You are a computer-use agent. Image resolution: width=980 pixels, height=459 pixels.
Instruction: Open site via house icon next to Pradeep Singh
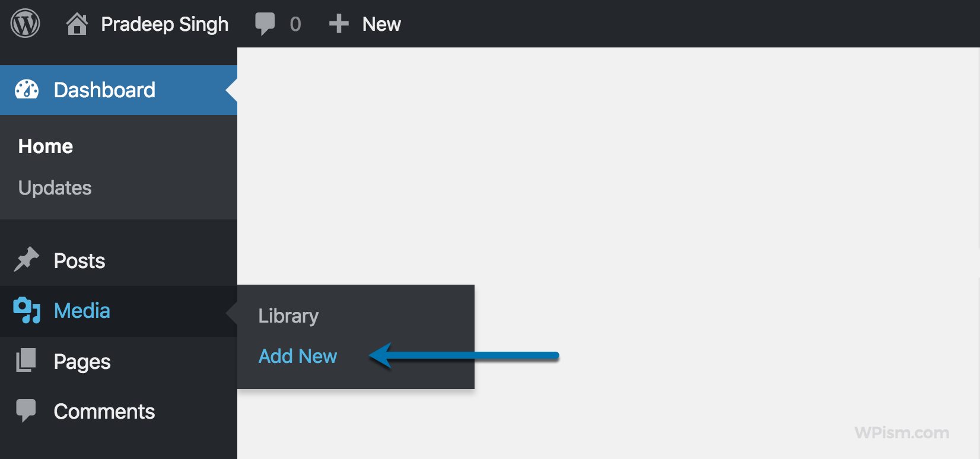pyautogui.click(x=77, y=23)
